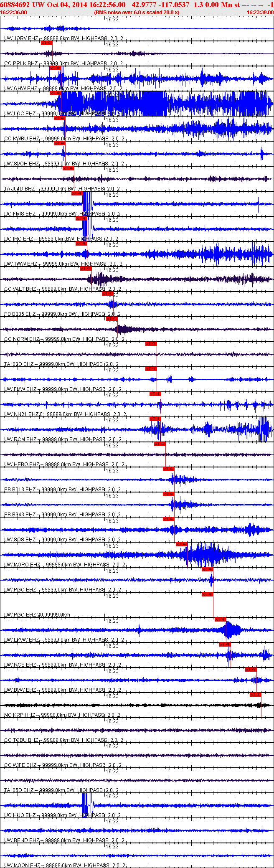This screenshot has height=868, width=274.
Task: Click red pick flag on UW.TWW trace
Action: click(81, 244)
